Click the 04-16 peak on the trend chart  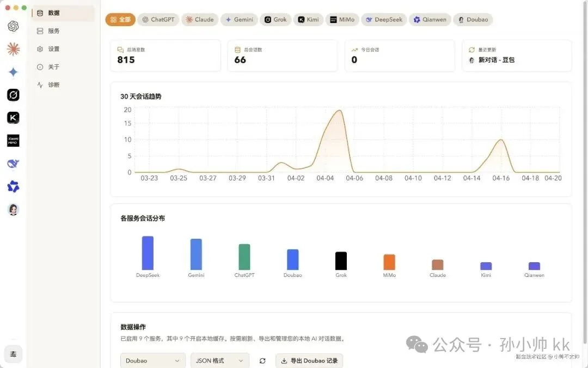coord(501,140)
